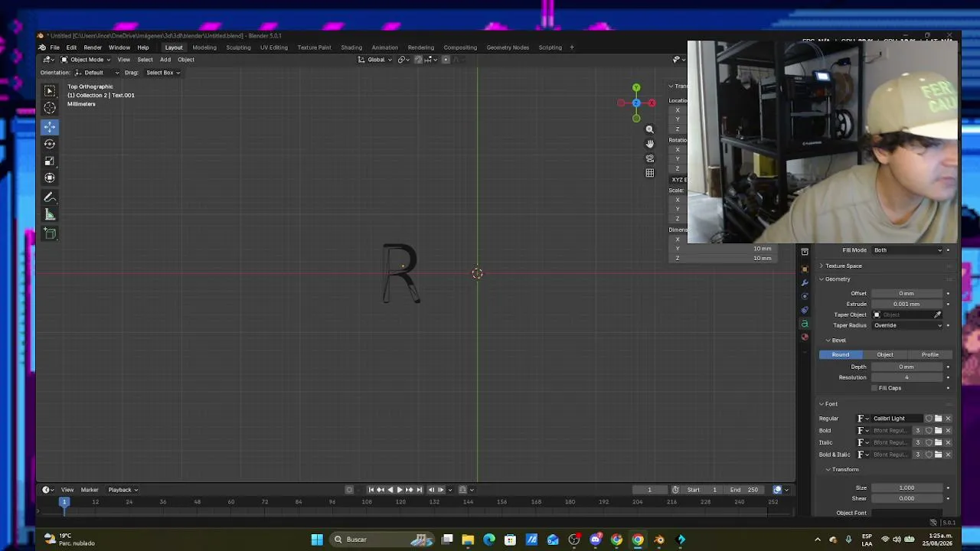Screen dimensions: 980x551
Task: Click the viewport zoom magnifier icon
Action: (650, 129)
